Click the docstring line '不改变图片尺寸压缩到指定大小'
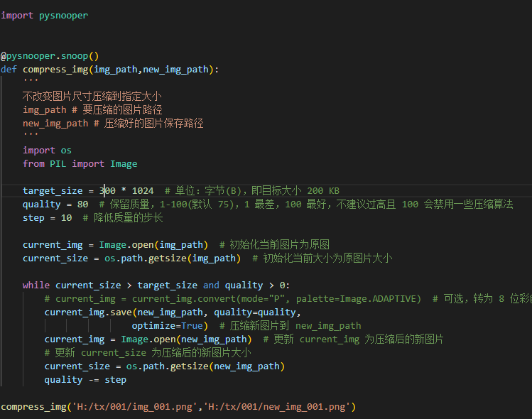 click(x=92, y=97)
